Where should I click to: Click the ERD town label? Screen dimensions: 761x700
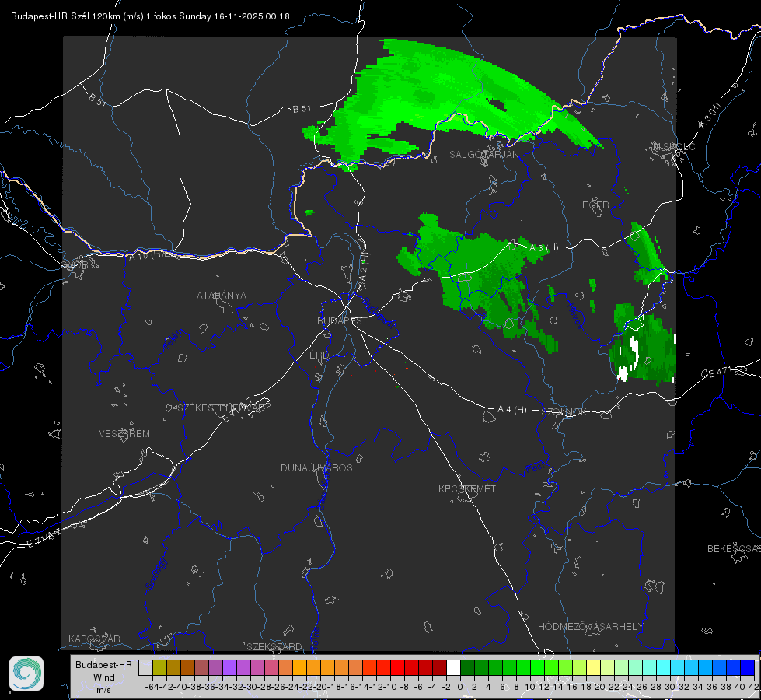click(319, 355)
